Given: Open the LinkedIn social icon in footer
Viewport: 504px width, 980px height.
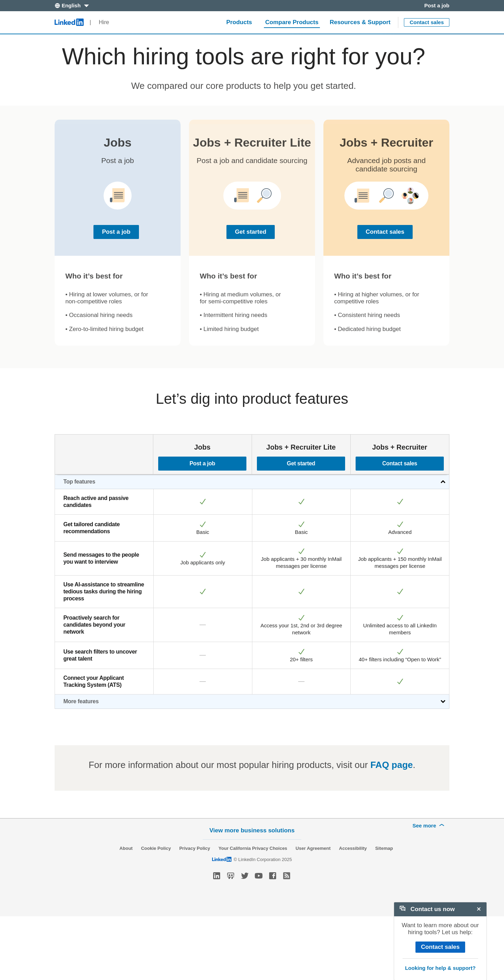Looking at the screenshot, I should coord(217,876).
